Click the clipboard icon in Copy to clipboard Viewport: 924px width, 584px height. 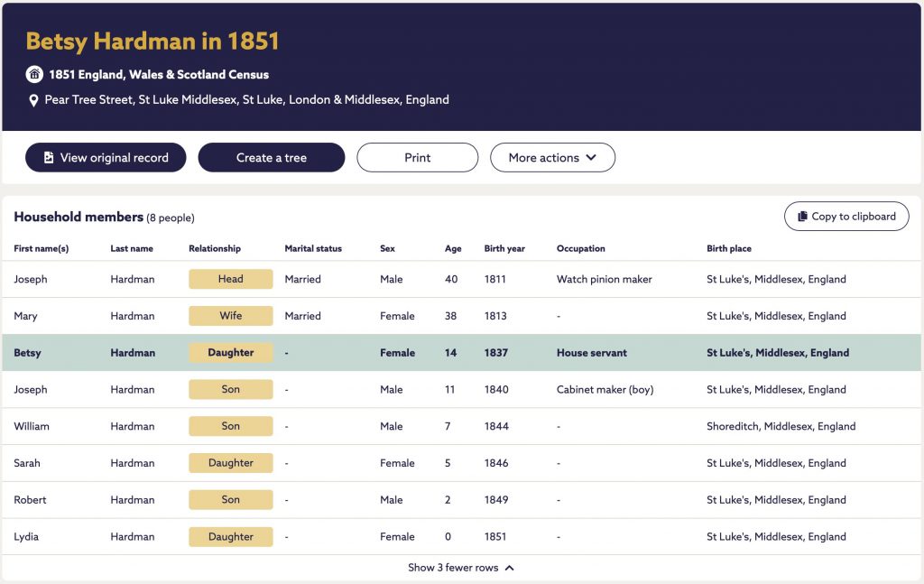point(802,217)
